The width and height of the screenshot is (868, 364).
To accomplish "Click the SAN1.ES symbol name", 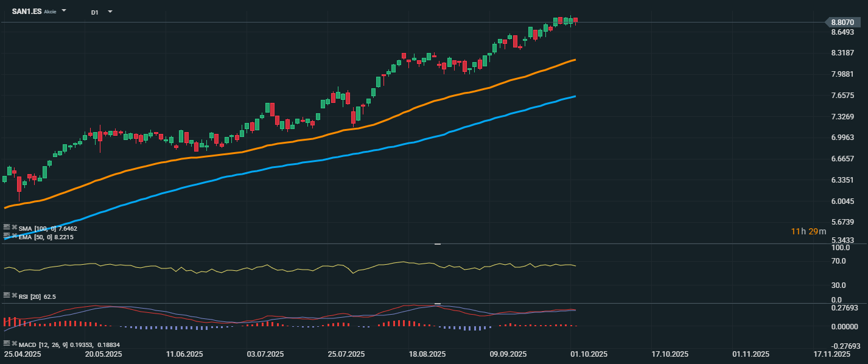I will click(x=27, y=12).
